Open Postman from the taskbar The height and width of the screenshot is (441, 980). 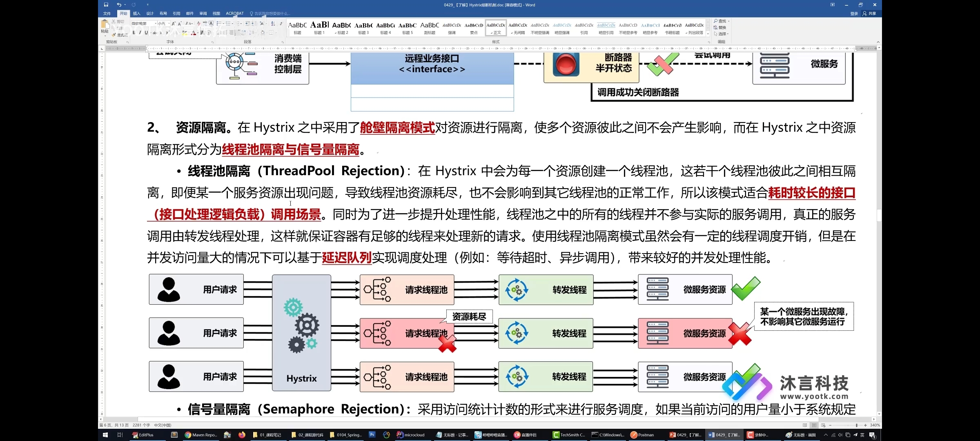642,435
